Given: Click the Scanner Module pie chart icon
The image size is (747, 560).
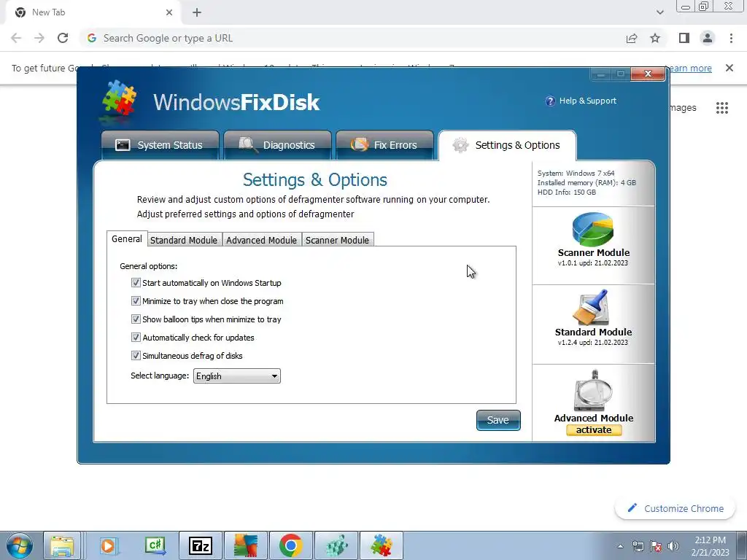Looking at the screenshot, I should [593, 230].
